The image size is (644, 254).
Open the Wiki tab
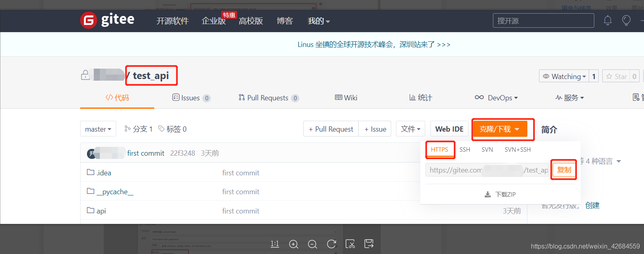pos(346,98)
